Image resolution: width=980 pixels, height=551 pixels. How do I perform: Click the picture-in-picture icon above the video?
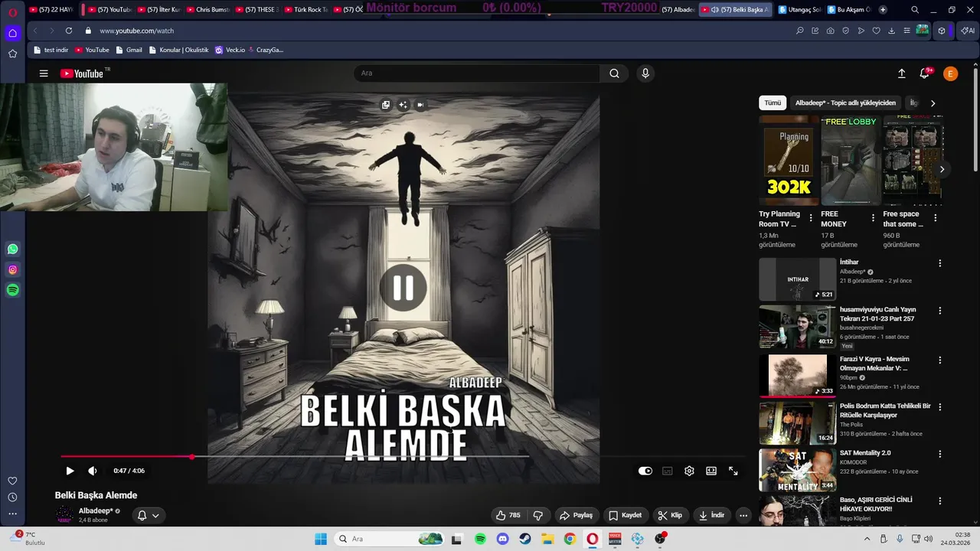click(x=386, y=105)
